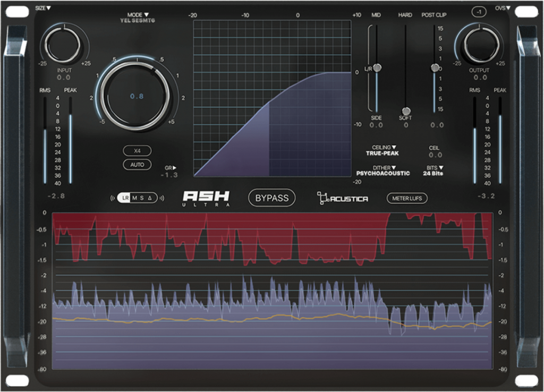Click the SIDE value 0.0 readout
Screen dimensions: 544x392
[x=376, y=125]
